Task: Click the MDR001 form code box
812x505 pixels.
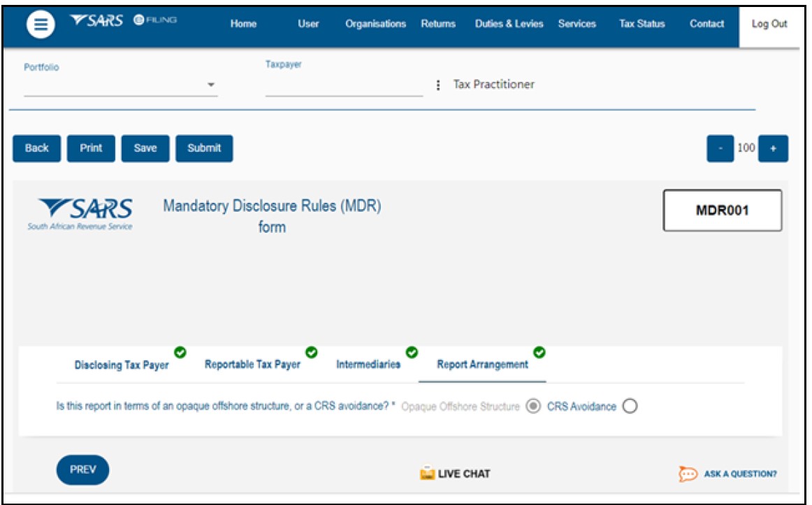Action: pos(723,210)
